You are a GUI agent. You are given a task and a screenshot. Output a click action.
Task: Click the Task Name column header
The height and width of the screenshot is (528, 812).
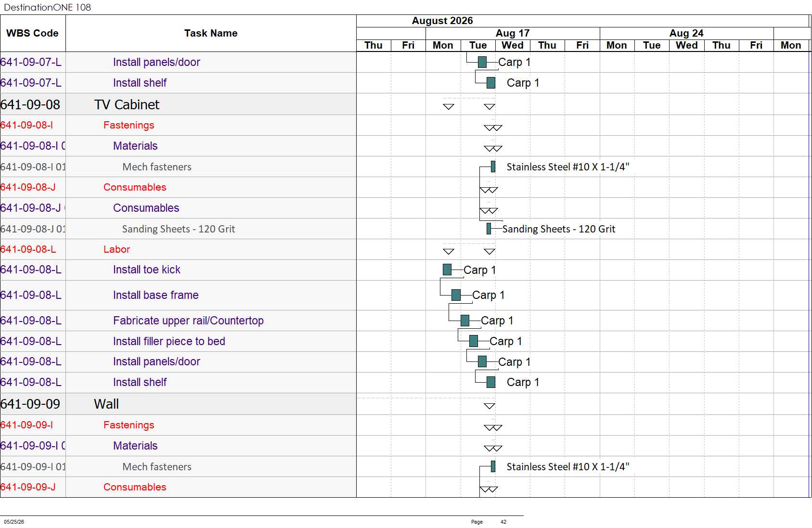click(x=211, y=33)
